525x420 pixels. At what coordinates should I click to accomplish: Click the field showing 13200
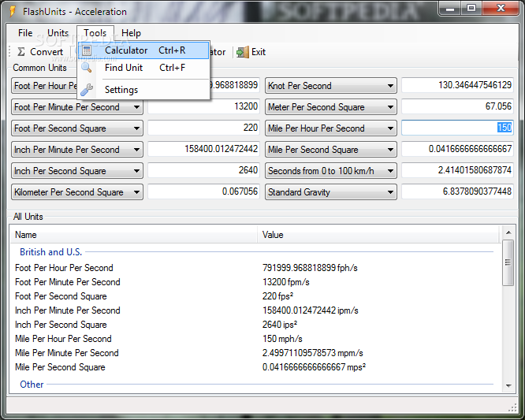tap(203, 106)
